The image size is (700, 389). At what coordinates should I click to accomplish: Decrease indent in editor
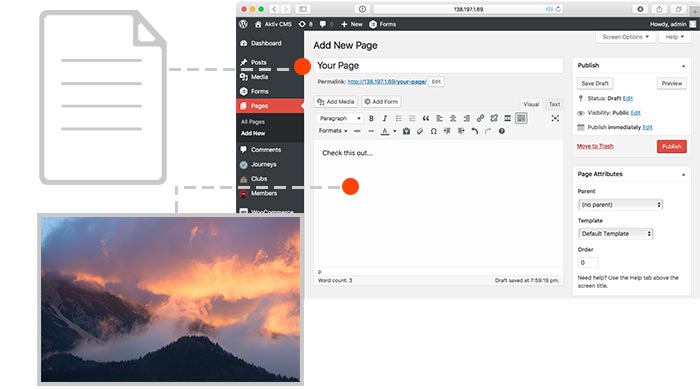(x=447, y=131)
